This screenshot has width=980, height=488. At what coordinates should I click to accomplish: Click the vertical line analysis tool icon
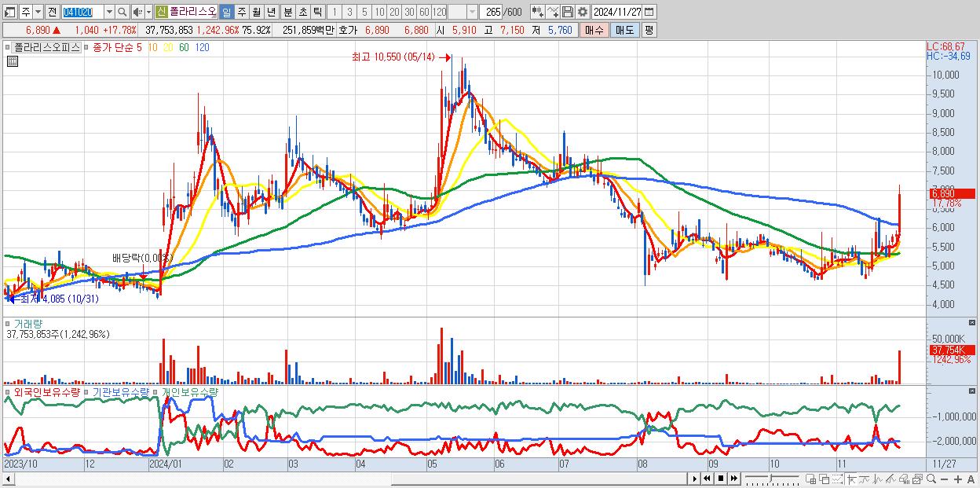point(878,479)
